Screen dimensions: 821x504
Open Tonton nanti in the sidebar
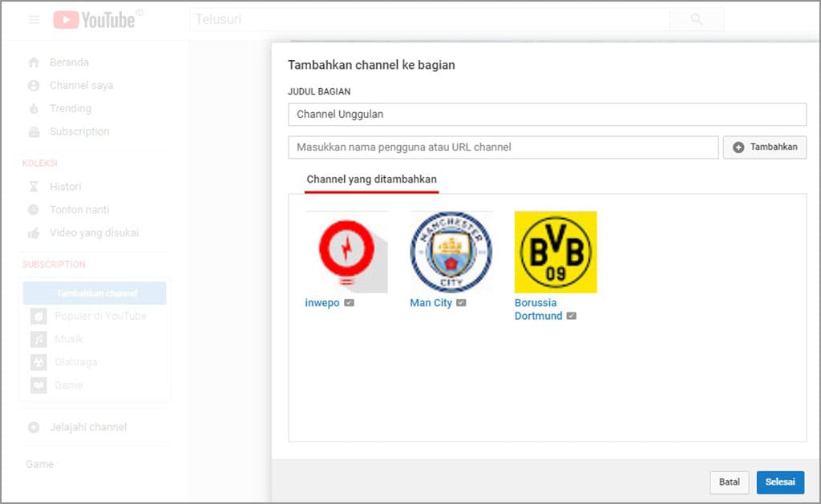[79, 209]
